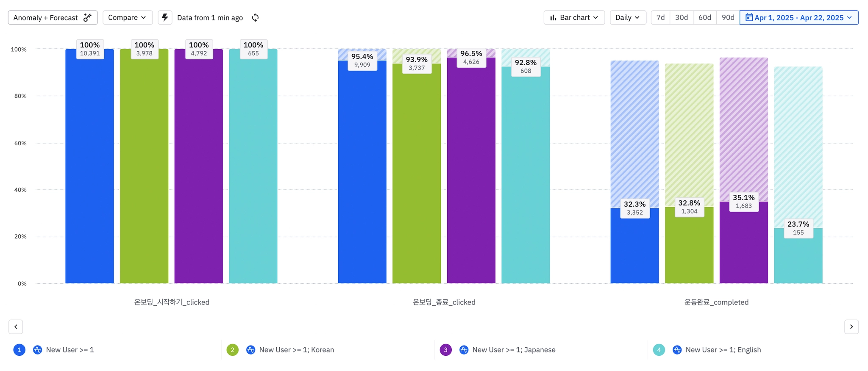
Task: Click the refresh data icon
Action: [x=255, y=17]
